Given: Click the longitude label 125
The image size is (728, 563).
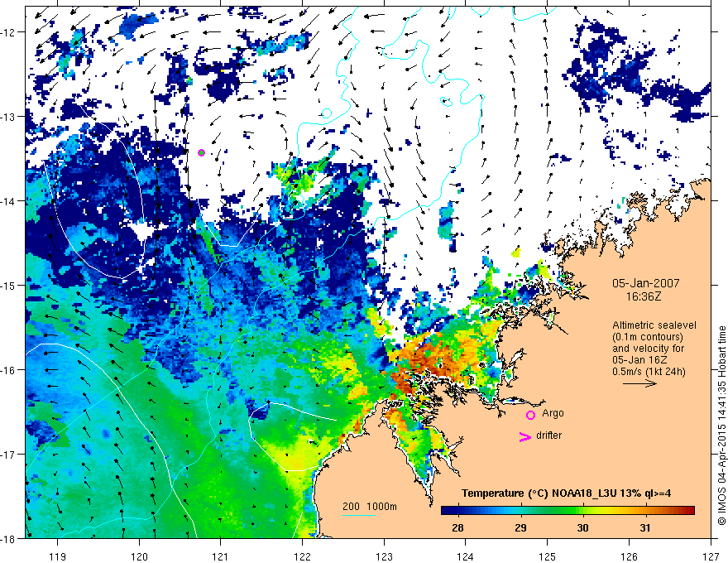Looking at the screenshot, I should coord(547,556).
